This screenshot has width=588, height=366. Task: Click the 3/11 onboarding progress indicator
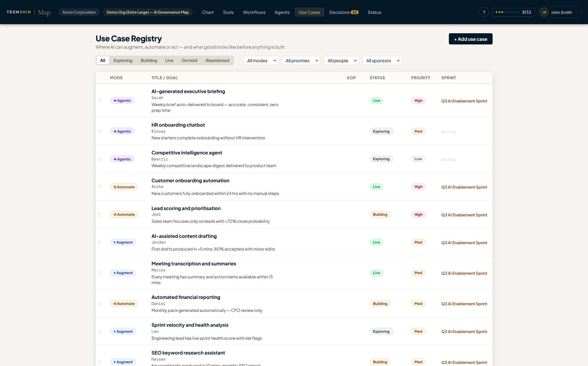click(513, 12)
